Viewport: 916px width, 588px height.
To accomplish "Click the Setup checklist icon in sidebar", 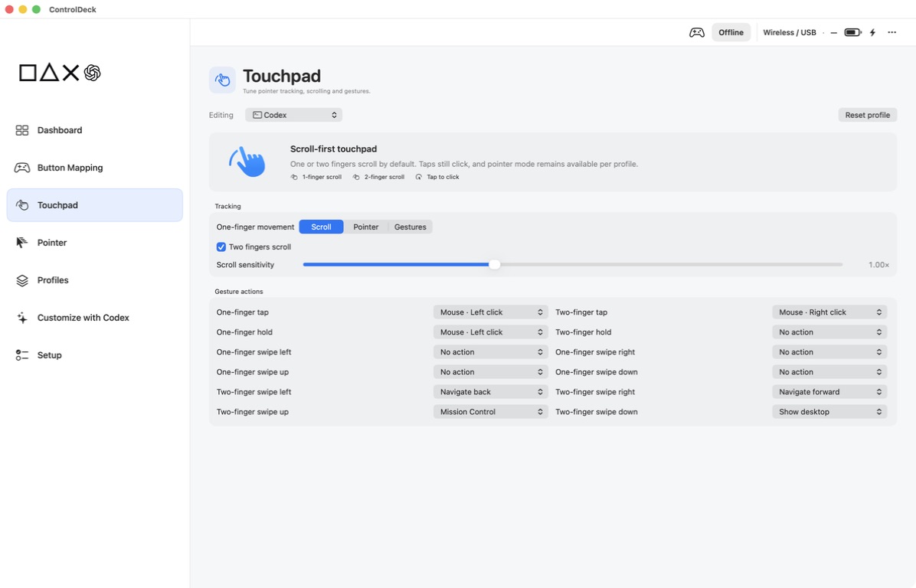I will click(22, 355).
